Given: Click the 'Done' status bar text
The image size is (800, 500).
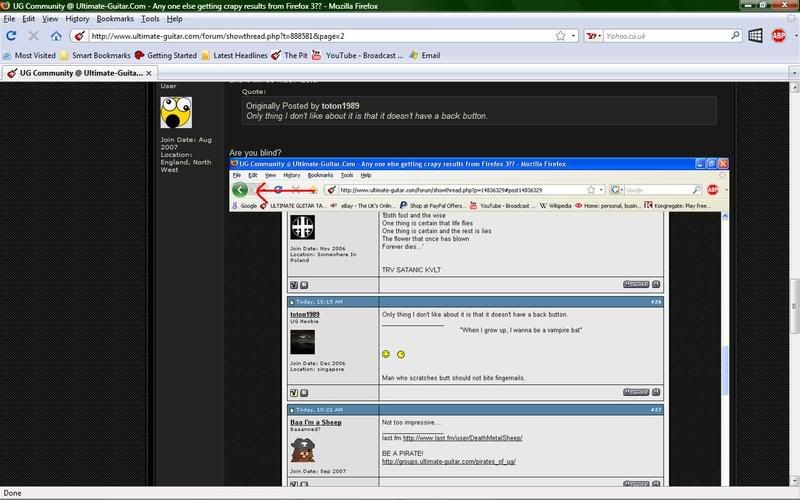Looking at the screenshot, I should click(13, 493).
